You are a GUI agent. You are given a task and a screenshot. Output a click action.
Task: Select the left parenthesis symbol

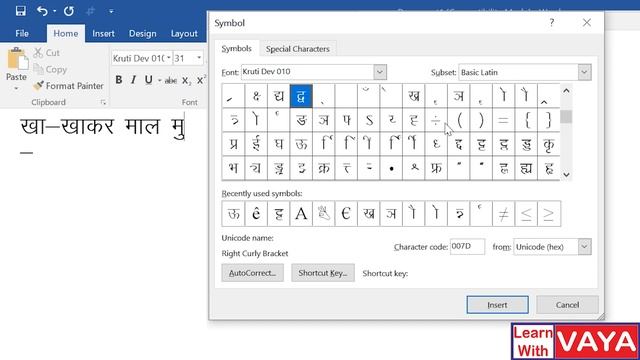click(458, 120)
